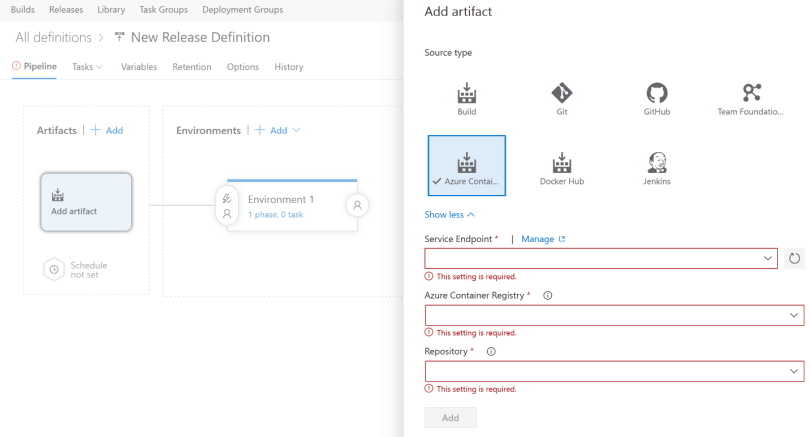Open post-deployment approvers icon on Environment 1
This screenshot has width=810, height=437.
coord(356,204)
